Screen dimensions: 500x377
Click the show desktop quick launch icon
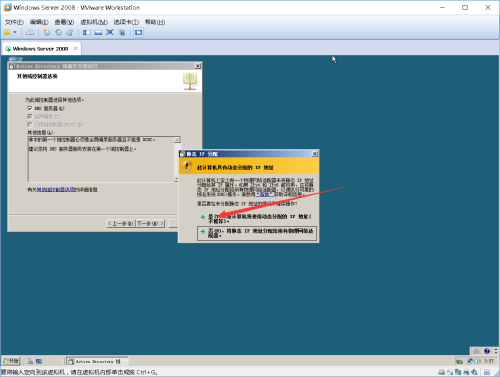tap(39, 361)
